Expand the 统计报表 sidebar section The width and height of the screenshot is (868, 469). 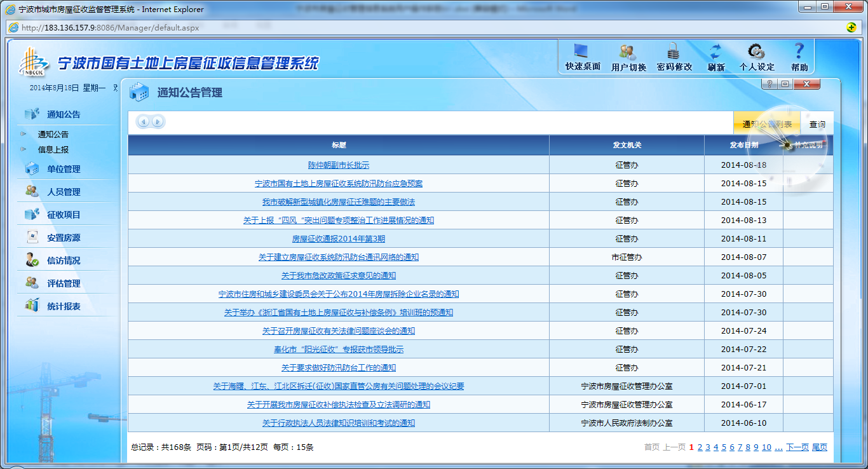click(x=64, y=306)
